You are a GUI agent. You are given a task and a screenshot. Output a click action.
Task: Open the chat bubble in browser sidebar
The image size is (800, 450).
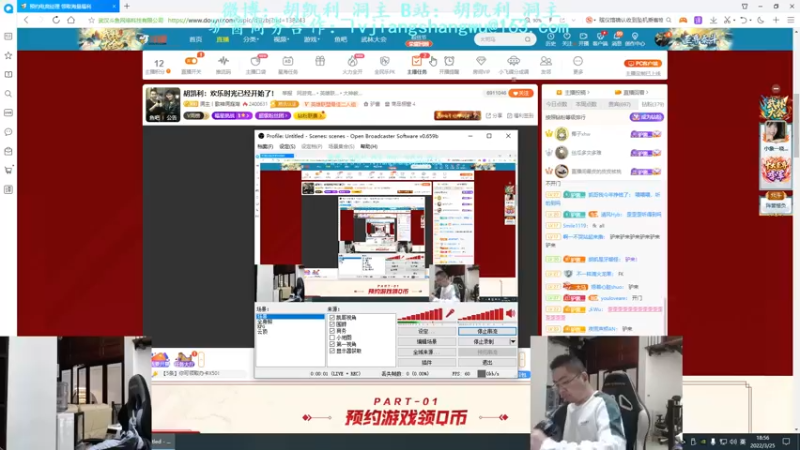tap(8, 132)
